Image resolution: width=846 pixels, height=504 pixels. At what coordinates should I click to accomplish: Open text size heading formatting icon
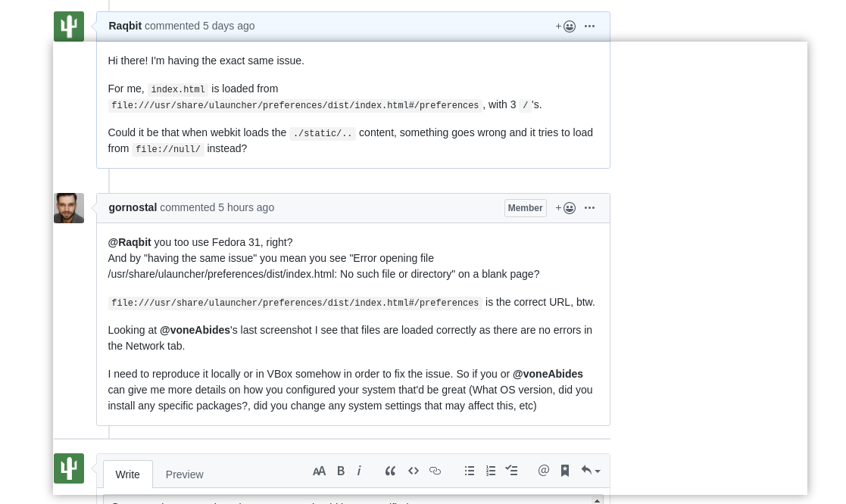point(319,471)
